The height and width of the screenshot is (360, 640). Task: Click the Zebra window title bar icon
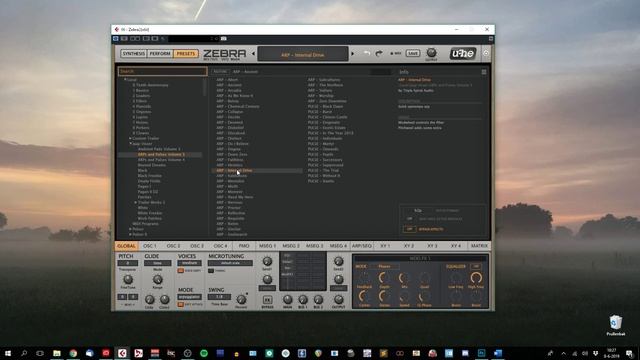coord(117,29)
